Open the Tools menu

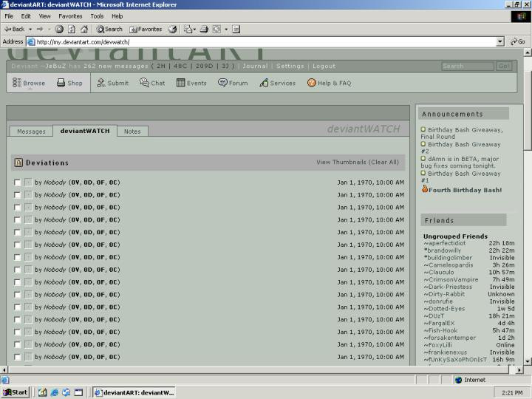(x=97, y=16)
